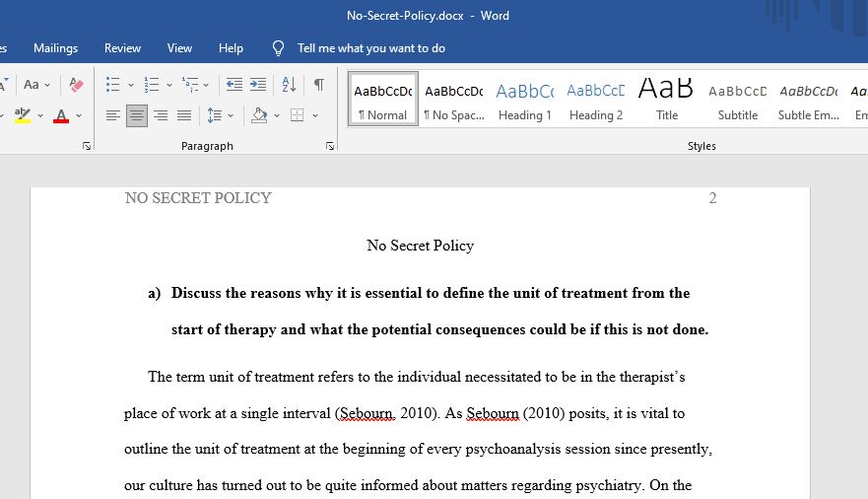Click the Change Case Aa icon
This screenshot has height=499, width=868.
[31, 85]
